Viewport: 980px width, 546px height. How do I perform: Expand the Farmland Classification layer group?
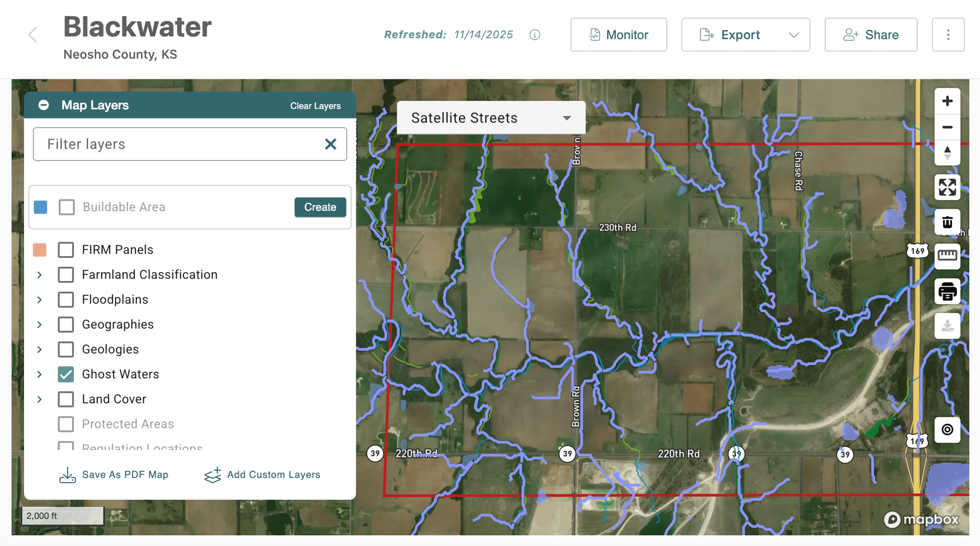[x=40, y=275]
